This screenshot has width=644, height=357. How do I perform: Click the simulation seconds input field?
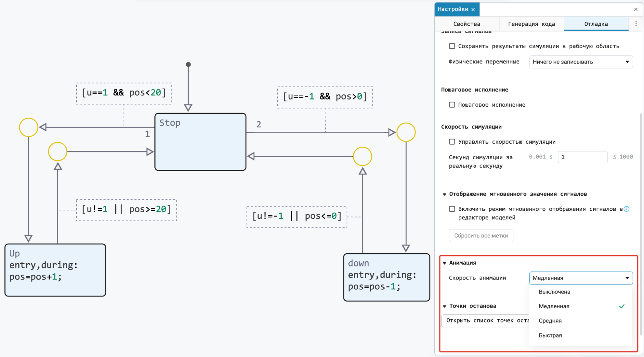pos(582,157)
